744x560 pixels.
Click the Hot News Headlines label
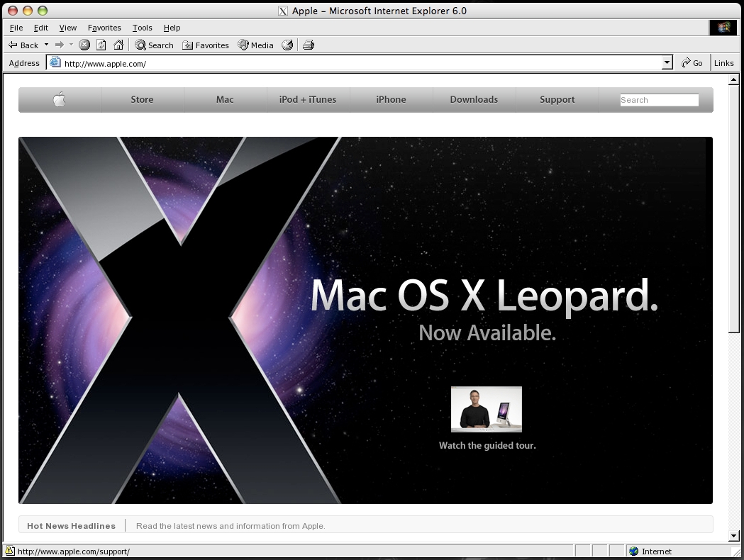point(71,526)
